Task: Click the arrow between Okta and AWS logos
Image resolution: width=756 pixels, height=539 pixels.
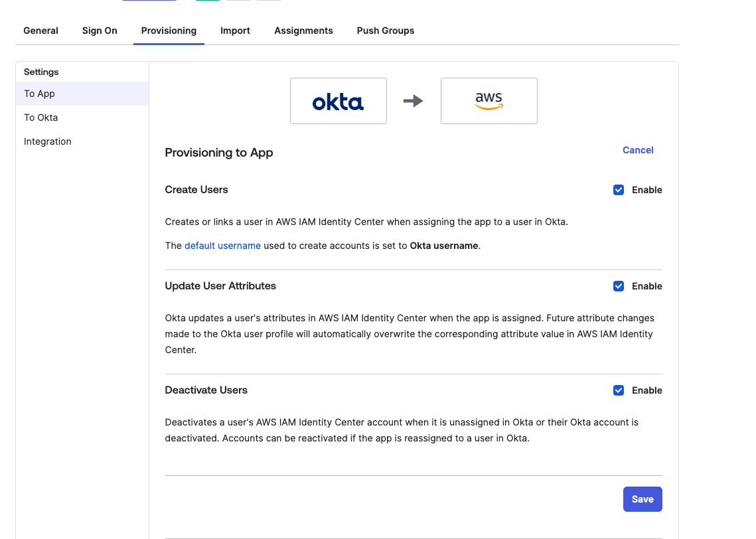Action: [x=414, y=100]
